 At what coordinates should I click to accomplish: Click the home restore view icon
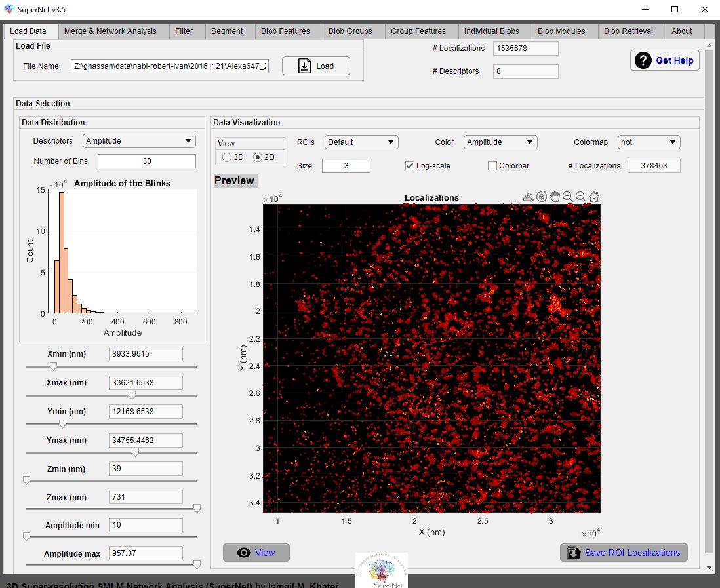tap(593, 197)
